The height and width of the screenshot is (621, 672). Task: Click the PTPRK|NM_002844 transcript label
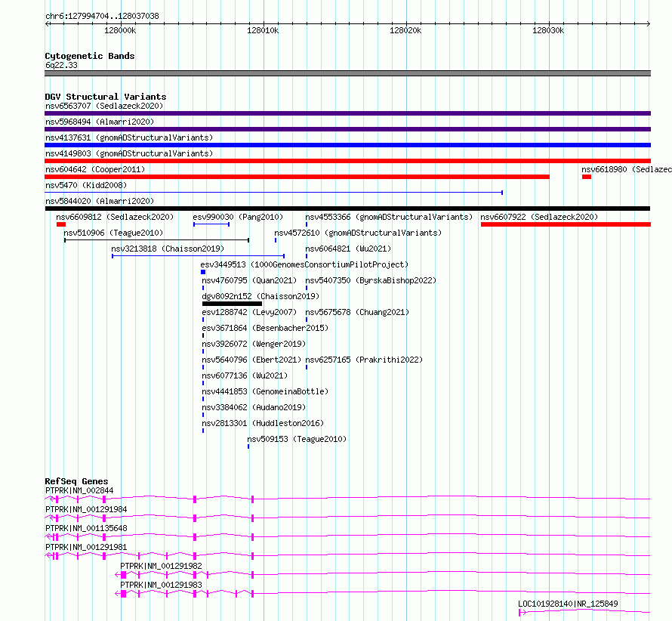(x=79, y=490)
